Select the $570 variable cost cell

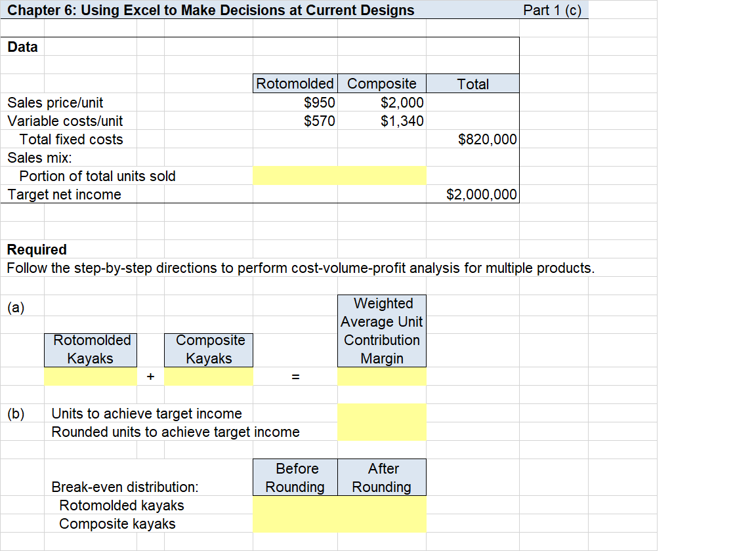295,121
